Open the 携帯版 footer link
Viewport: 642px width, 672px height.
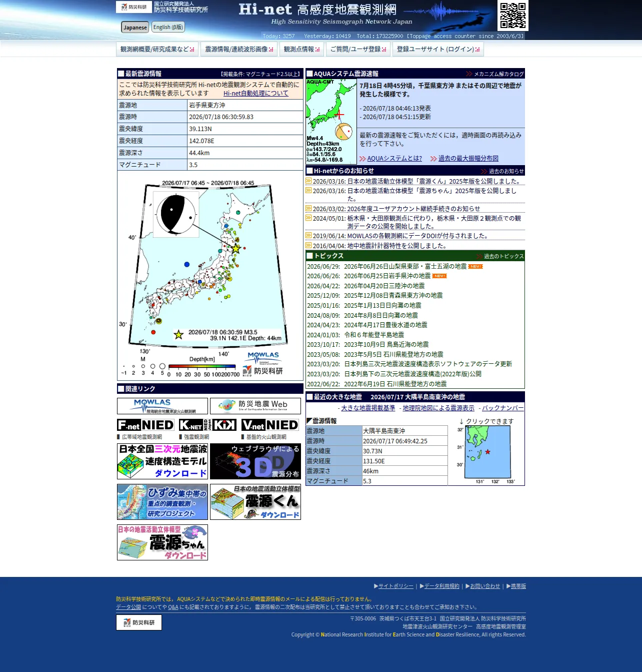518,586
